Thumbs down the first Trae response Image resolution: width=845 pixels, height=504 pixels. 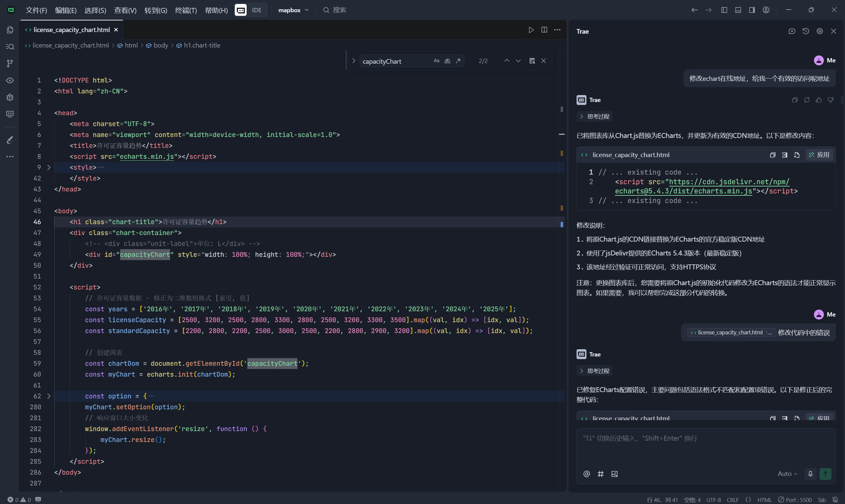(x=830, y=100)
